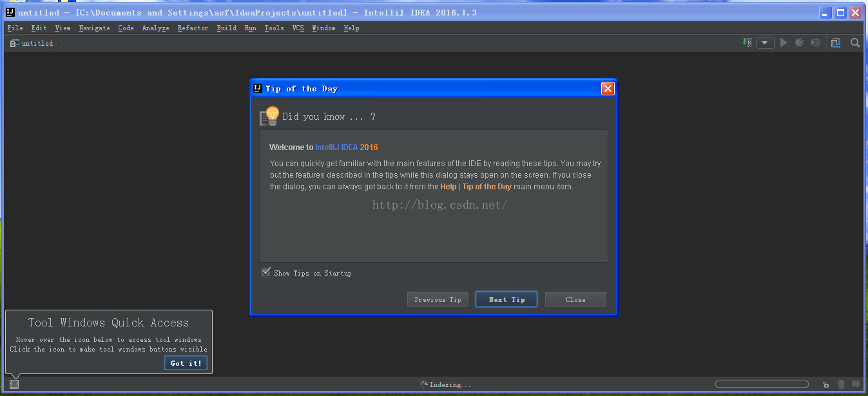The image size is (868, 396).
Task: Open the Analyze menu
Action: 155,28
